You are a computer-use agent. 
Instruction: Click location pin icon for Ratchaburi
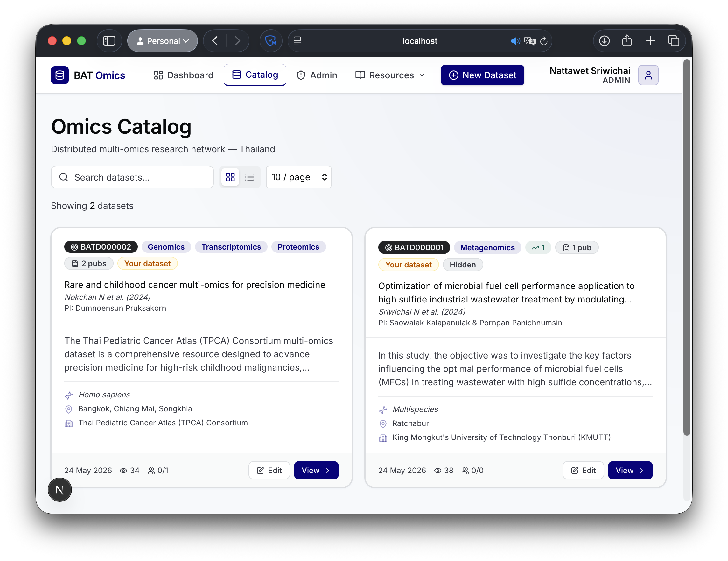(x=383, y=424)
